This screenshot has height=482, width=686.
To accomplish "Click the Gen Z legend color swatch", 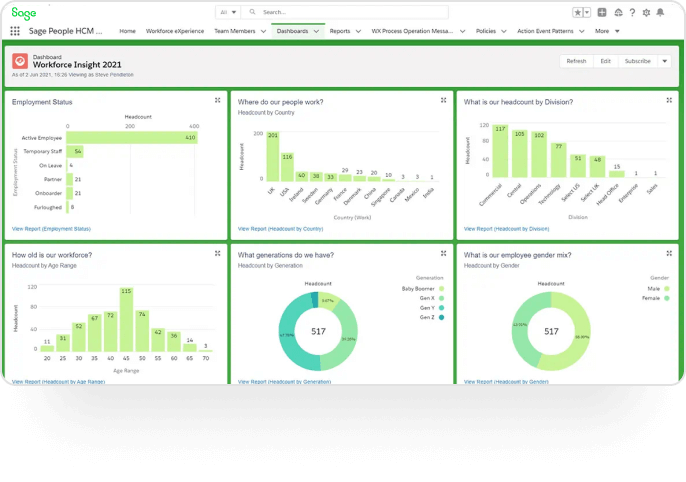I will (x=440, y=317).
